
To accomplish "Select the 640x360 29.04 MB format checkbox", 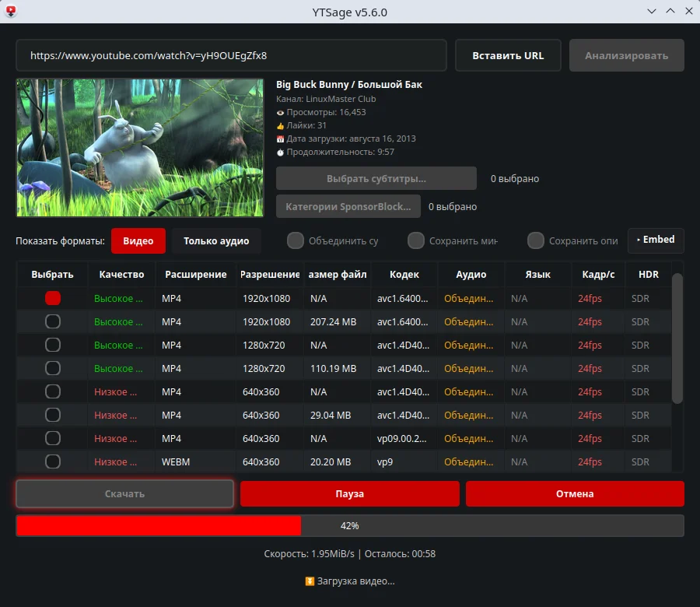I will click(53, 415).
